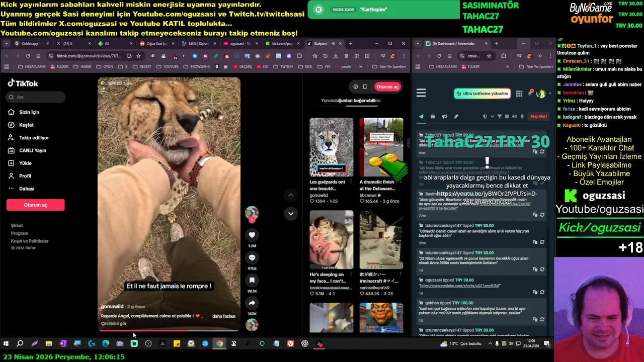Click Skip Alert button
The width and height of the screenshot is (644, 362).
point(538,117)
